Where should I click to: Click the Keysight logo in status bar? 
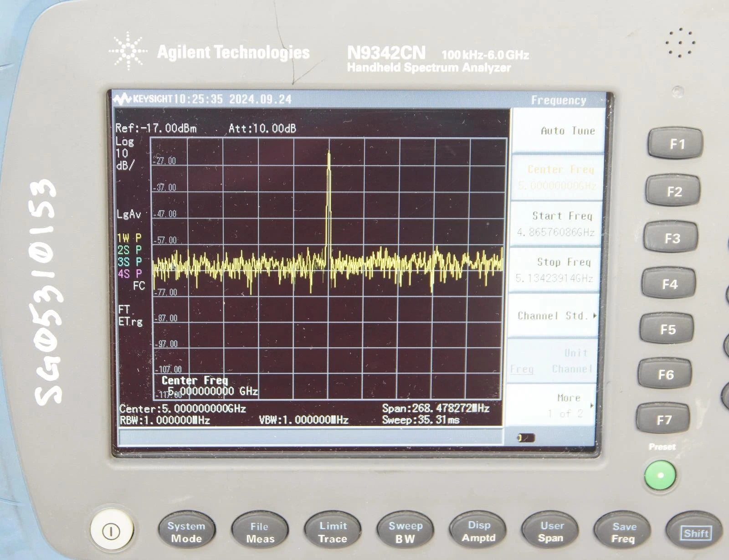point(143,99)
